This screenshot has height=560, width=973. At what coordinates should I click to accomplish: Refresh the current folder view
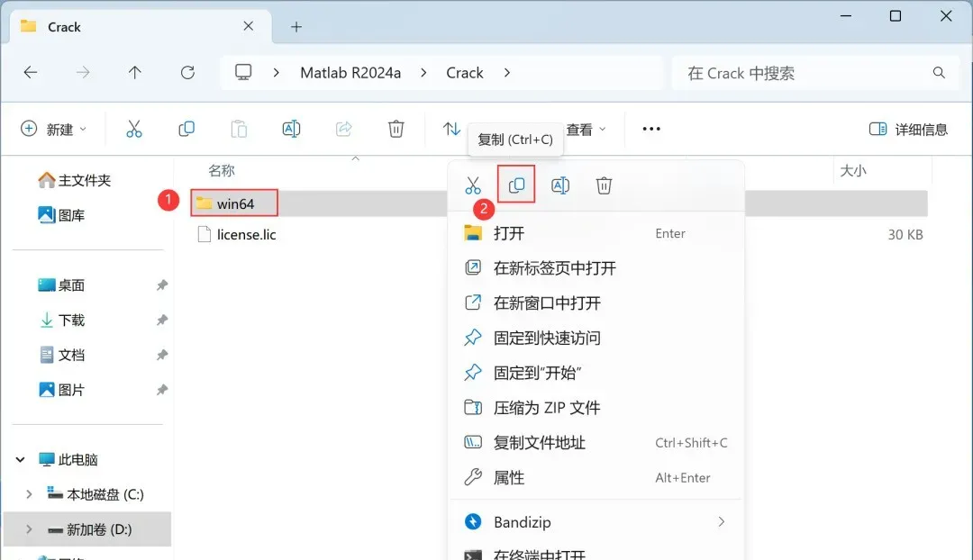point(187,73)
